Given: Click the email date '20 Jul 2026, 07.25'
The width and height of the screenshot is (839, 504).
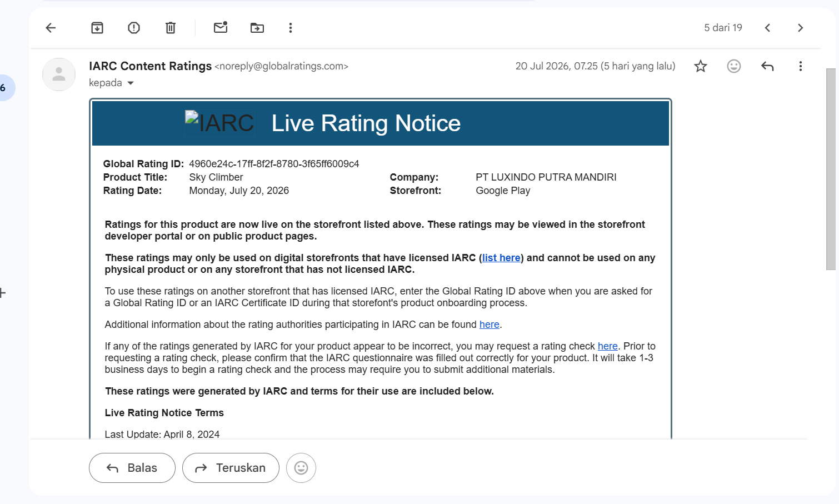Looking at the screenshot, I should 557,66.
